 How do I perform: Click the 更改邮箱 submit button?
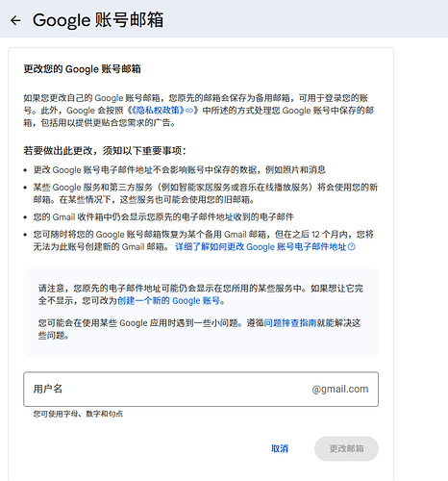coord(346,448)
